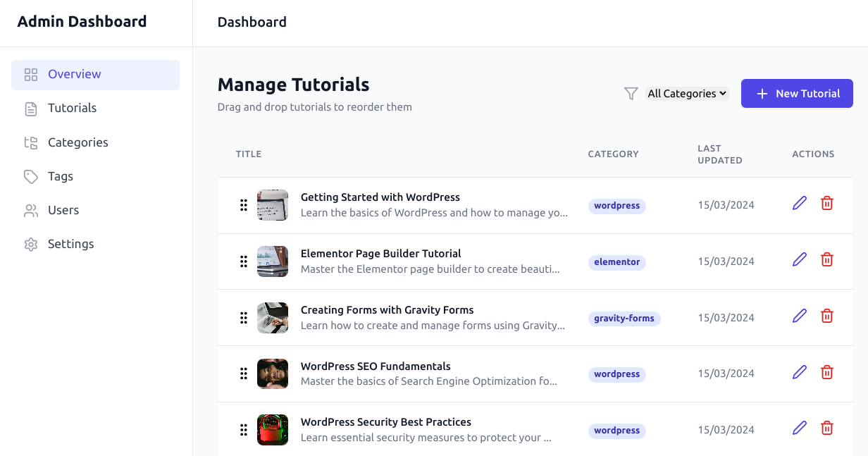Open the Tutorials sidebar section
This screenshot has height=456, width=868.
[x=72, y=109]
